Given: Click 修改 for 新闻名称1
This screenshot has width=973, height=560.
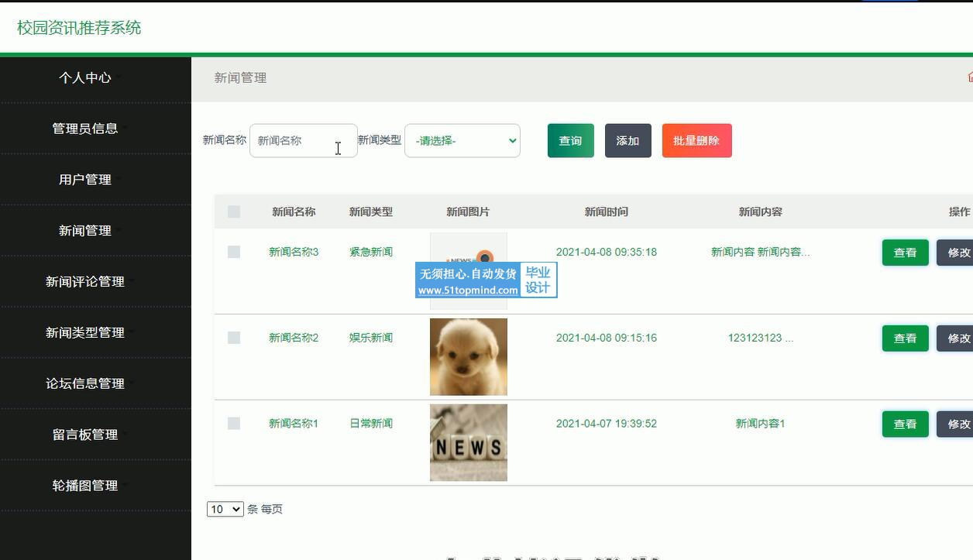Looking at the screenshot, I should coord(955,424).
